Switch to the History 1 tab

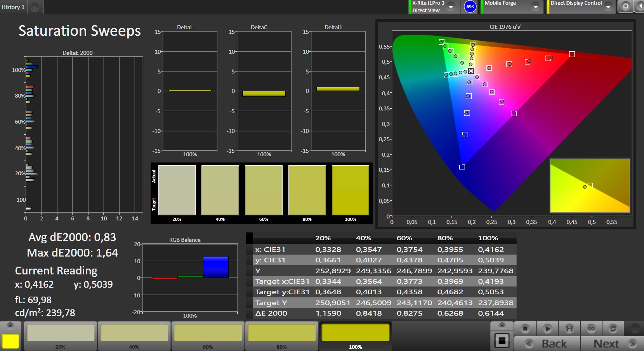13,7
